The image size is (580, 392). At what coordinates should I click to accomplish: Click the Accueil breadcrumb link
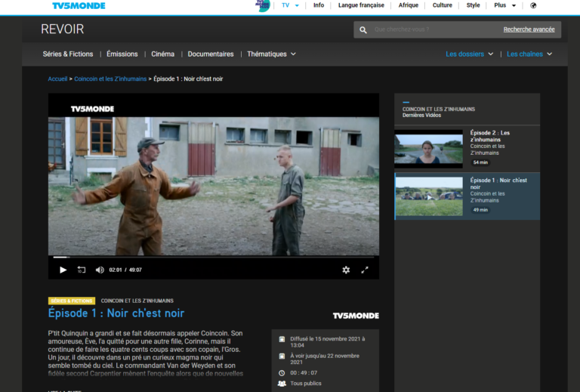pos(57,79)
